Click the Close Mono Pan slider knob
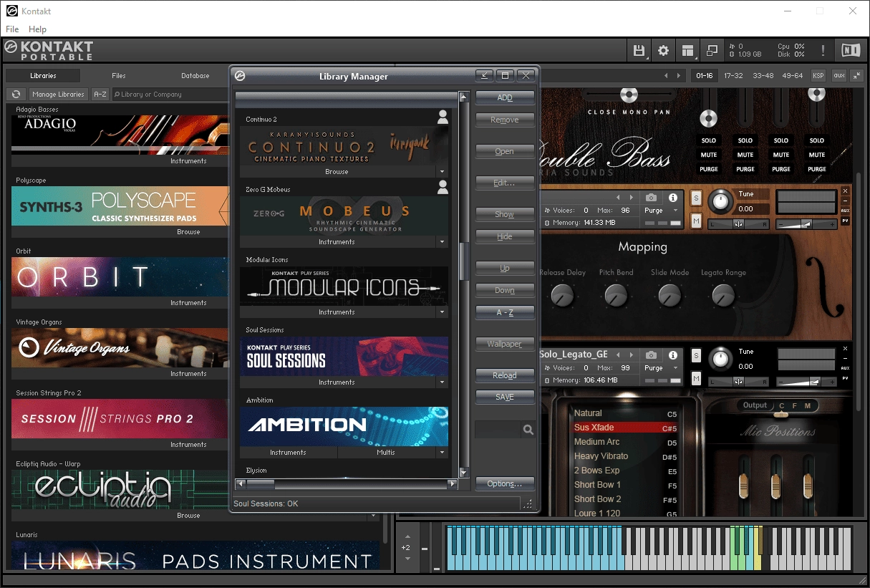This screenshot has height=588, width=870. (629, 95)
